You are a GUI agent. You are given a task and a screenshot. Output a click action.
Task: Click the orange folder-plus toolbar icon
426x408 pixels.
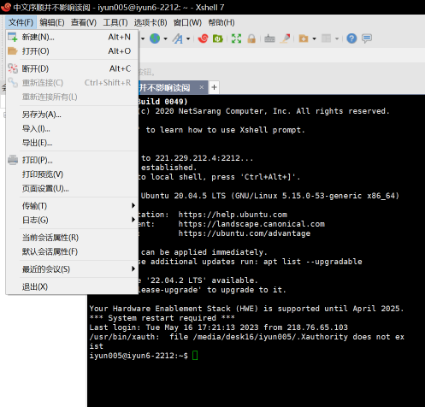click(x=303, y=38)
